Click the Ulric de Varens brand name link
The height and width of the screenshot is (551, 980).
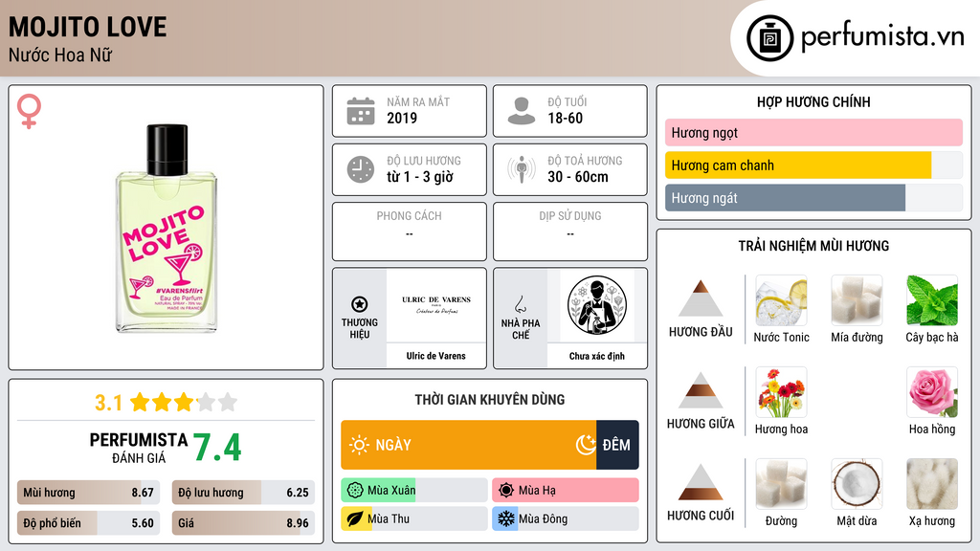[436, 356]
